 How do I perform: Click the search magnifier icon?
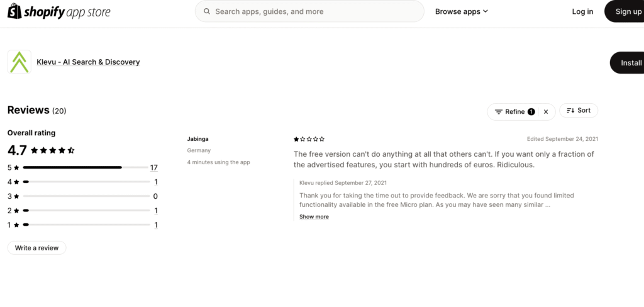[x=206, y=11]
